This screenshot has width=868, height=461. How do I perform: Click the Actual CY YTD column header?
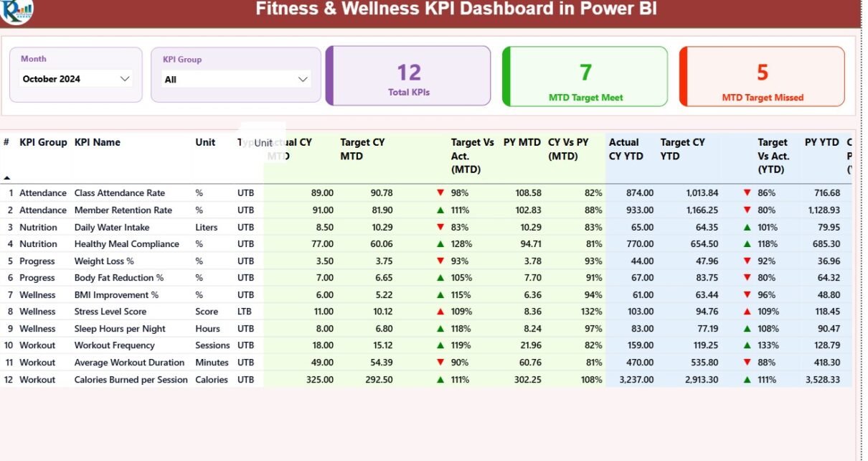[x=624, y=149]
